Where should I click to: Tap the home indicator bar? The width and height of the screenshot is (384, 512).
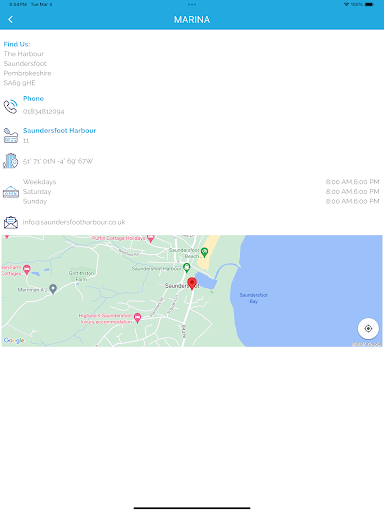click(192, 508)
